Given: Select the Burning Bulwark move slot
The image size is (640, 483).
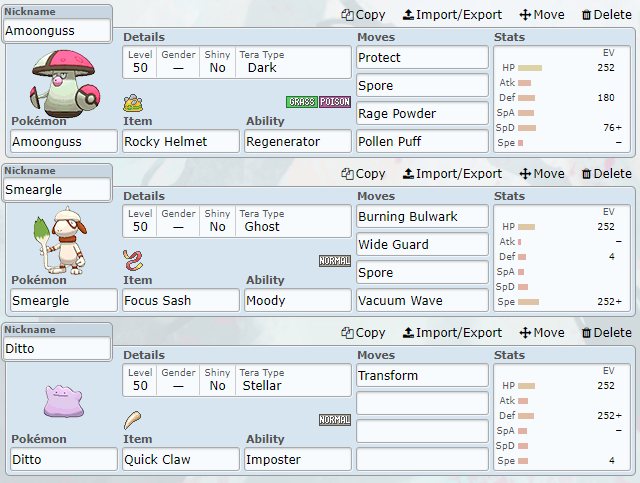Looking at the screenshot, I should click(422, 216).
